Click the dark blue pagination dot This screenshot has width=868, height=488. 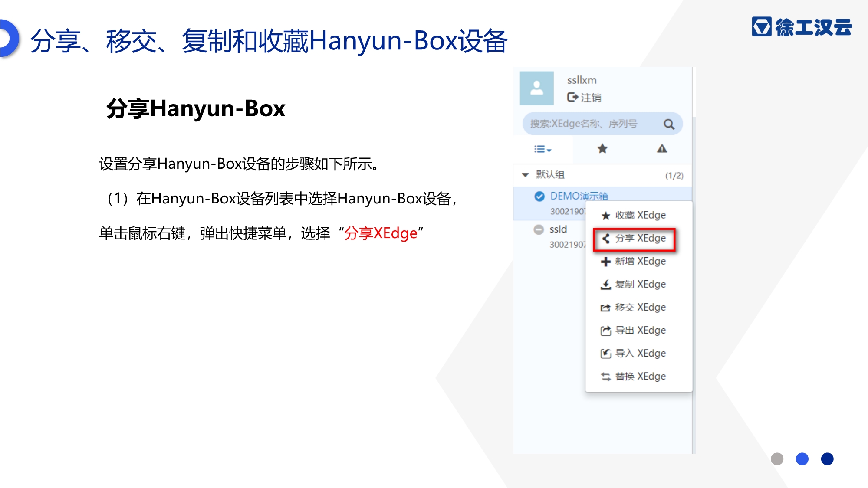(827, 459)
